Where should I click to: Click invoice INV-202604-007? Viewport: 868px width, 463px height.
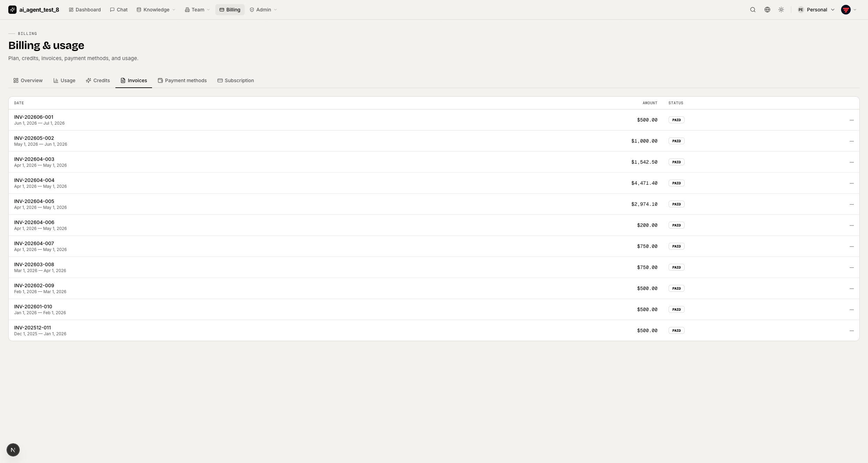click(x=34, y=243)
